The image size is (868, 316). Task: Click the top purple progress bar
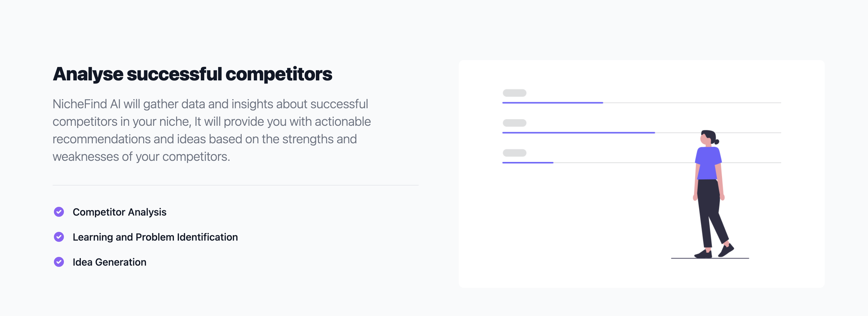553,103
